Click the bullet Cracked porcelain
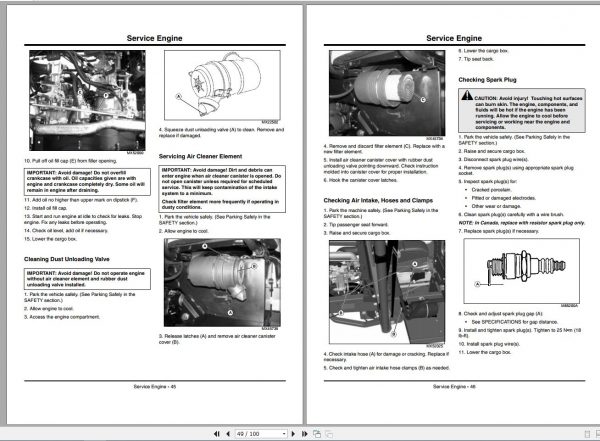This screenshot has width=600, height=441. point(491,190)
